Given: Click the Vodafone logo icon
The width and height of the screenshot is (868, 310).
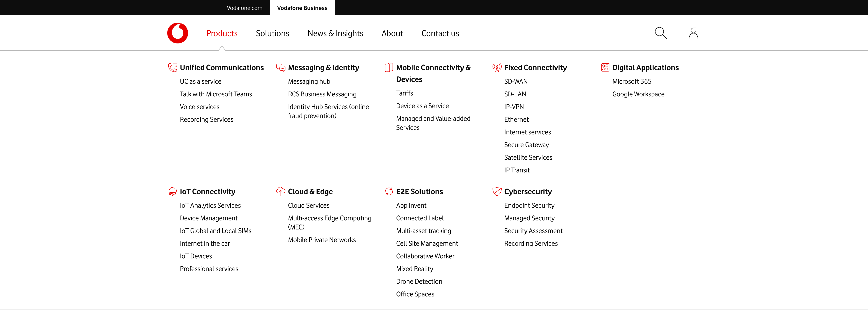Looking at the screenshot, I should (x=178, y=33).
